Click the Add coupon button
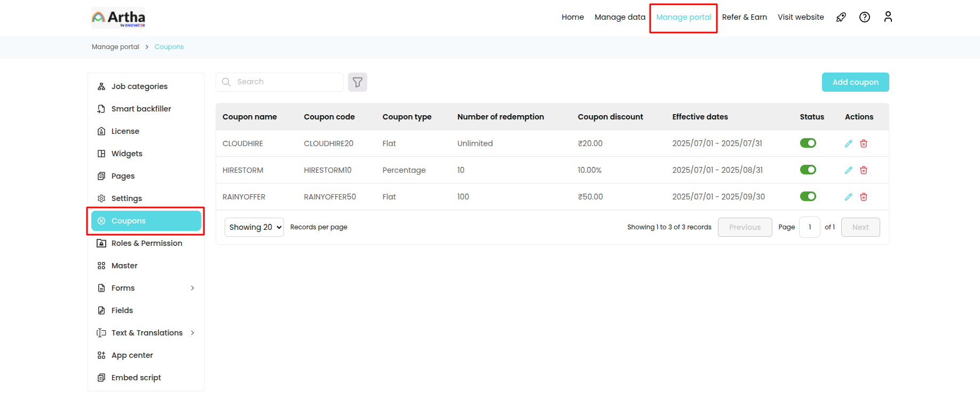This screenshot has width=980, height=408. [x=855, y=82]
